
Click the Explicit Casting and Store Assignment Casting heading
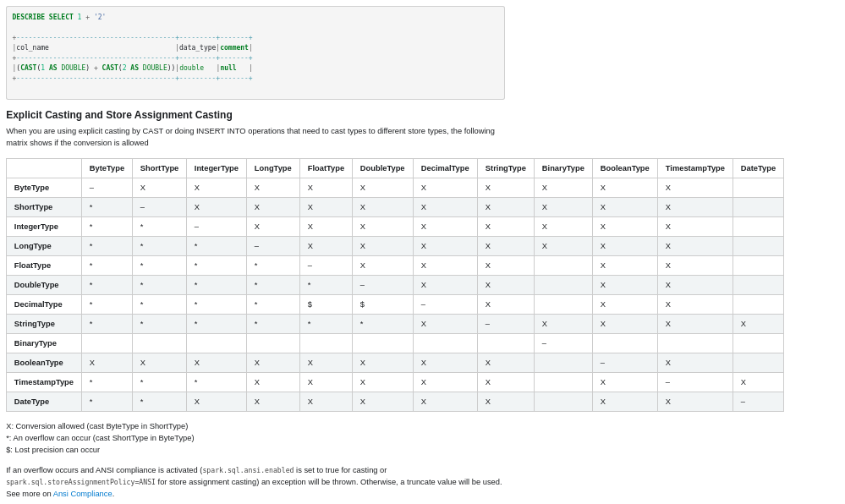pyautogui.click(x=119, y=115)
